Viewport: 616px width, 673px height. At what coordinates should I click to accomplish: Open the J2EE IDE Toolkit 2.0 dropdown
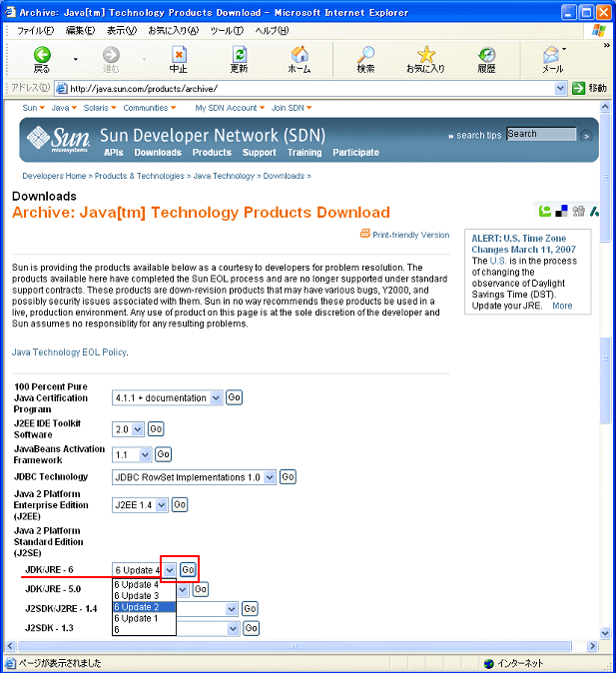pos(138,429)
